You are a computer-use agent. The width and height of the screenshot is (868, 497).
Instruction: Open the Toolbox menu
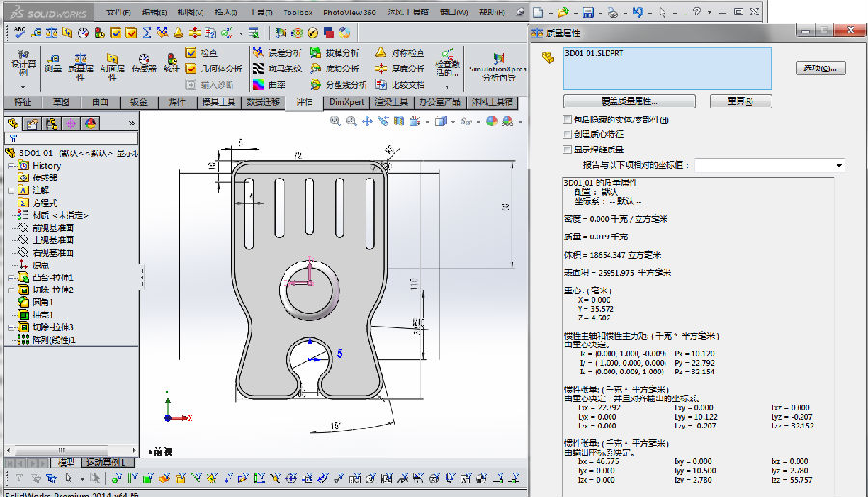pos(300,13)
